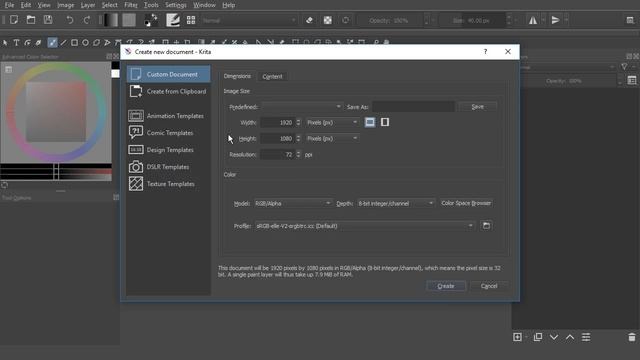
Task: Toggle Eraser mode in the toolbar
Action: (309, 20)
